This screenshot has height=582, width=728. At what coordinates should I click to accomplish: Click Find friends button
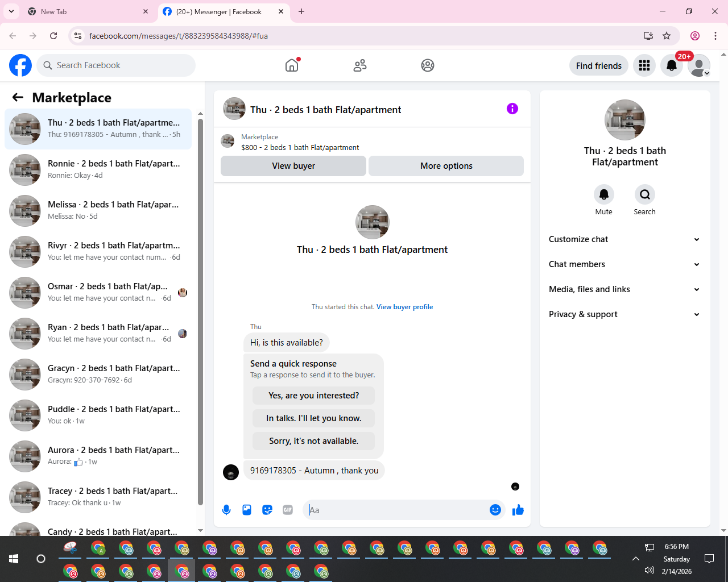coord(599,65)
